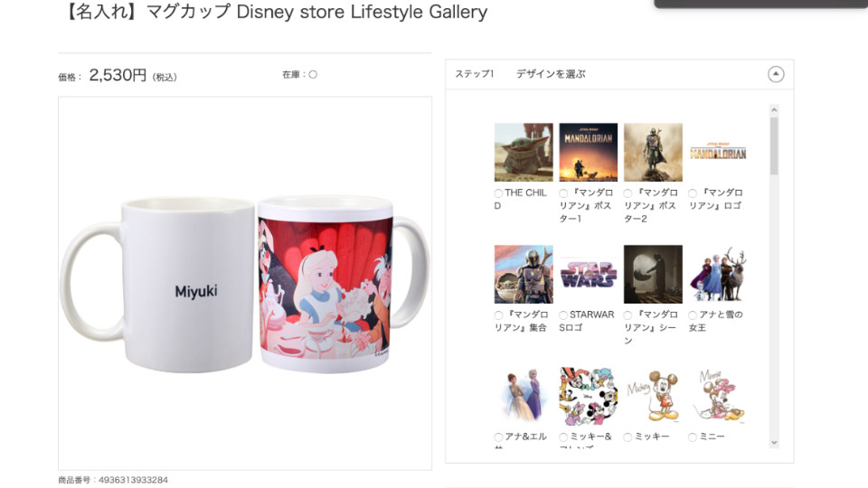This screenshot has width=868, height=488.
Task: Select THE CHILD design radio button
Action: point(498,193)
